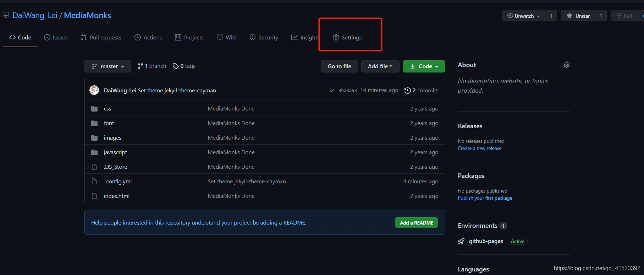The height and width of the screenshot is (275, 644).
Task: Open the Pull requests tab
Action: pos(101,37)
